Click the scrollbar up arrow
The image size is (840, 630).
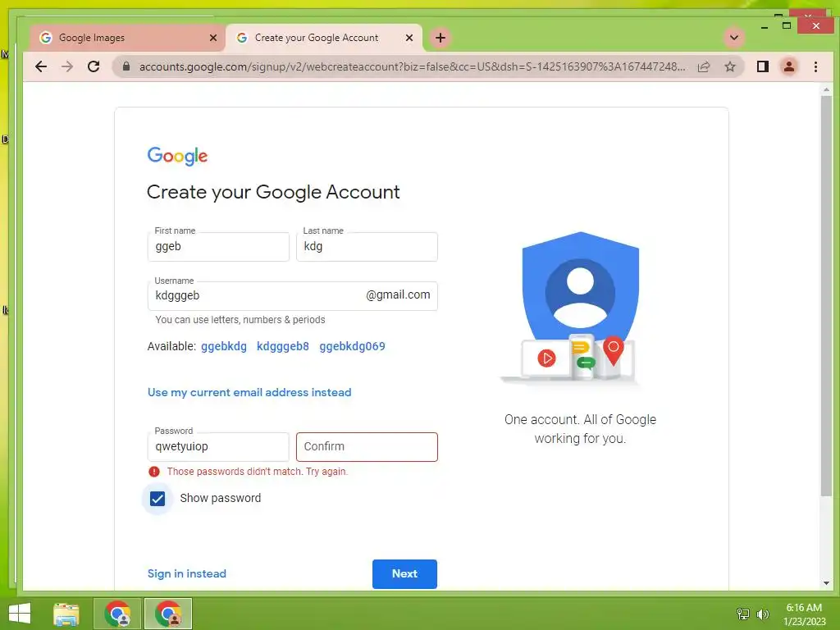point(826,89)
